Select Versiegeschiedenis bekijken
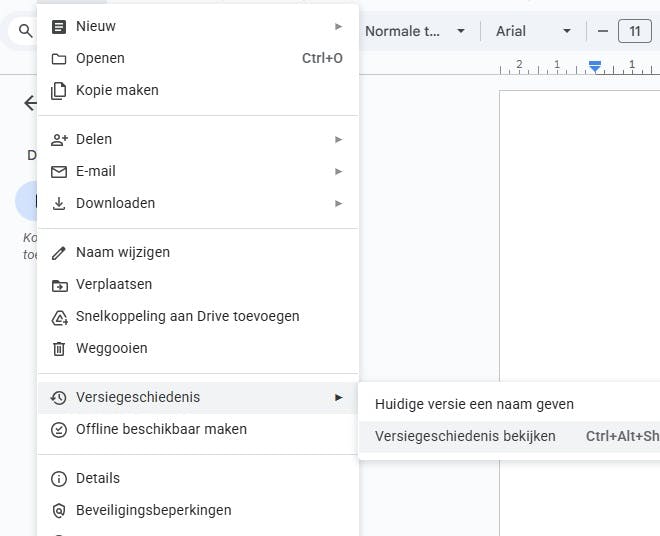This screenshot has height=536, width=660. pyautogui.click(x=465, y=436)
